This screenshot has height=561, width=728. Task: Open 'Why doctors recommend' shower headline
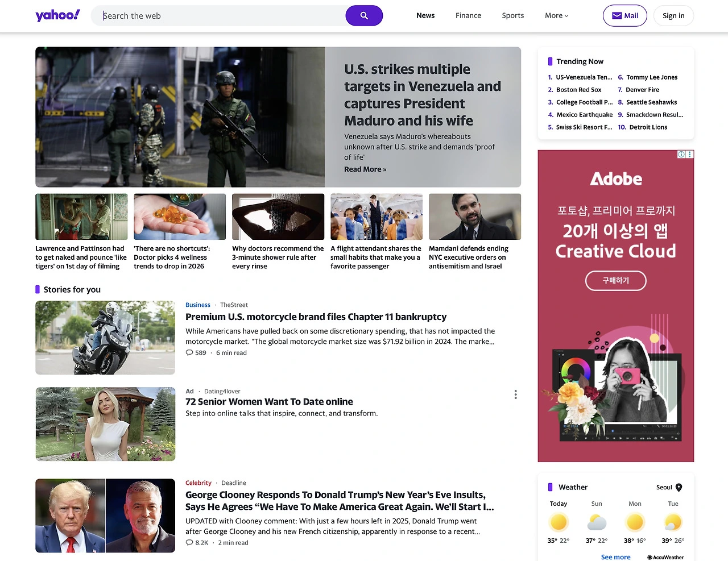(278, 257)
